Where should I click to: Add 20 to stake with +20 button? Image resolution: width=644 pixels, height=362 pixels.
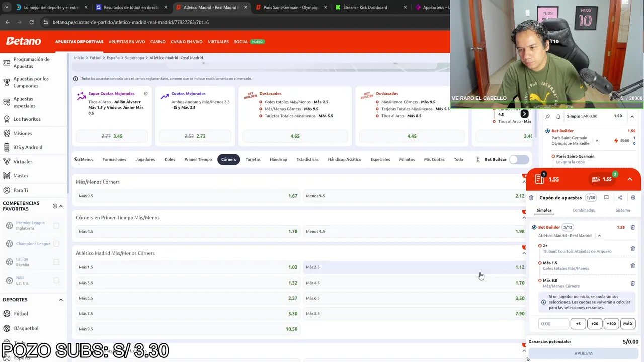point(594,324)
